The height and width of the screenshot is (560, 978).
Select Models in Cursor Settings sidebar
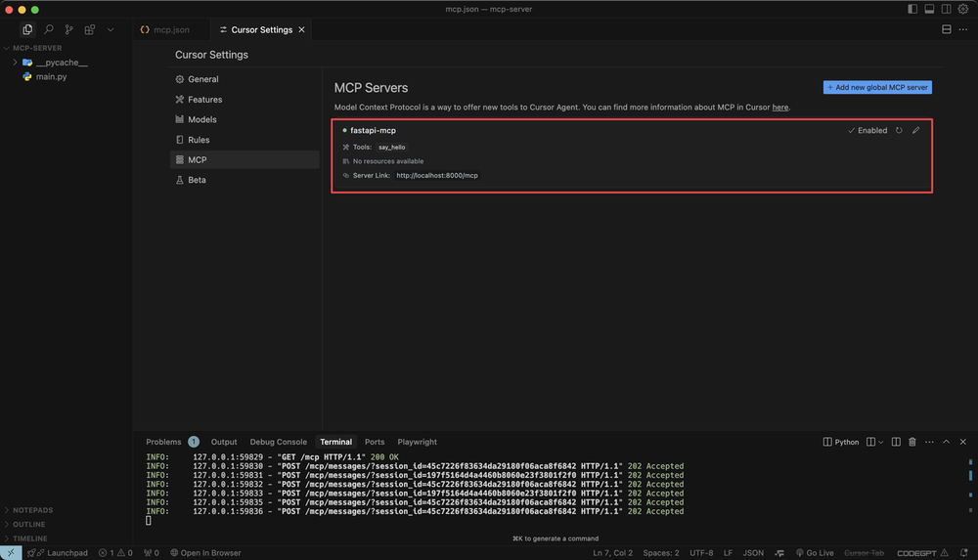tap(202, 119)
